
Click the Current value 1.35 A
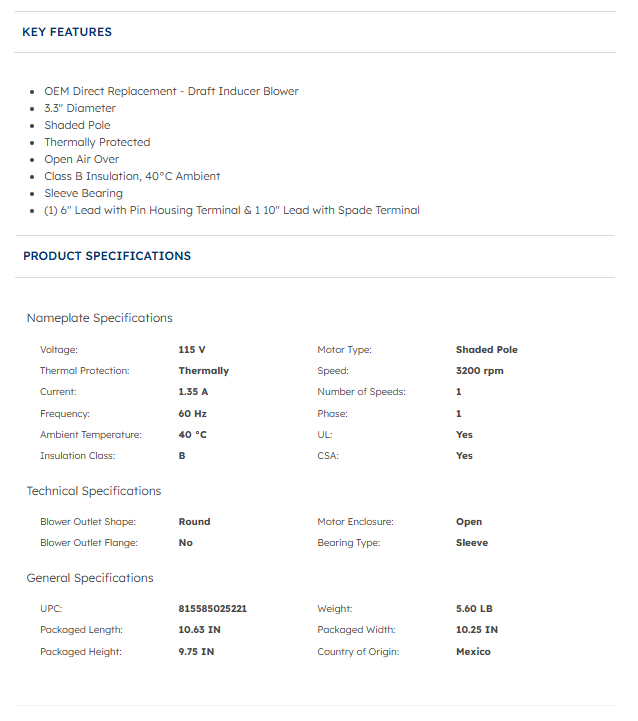coord(193,392)
